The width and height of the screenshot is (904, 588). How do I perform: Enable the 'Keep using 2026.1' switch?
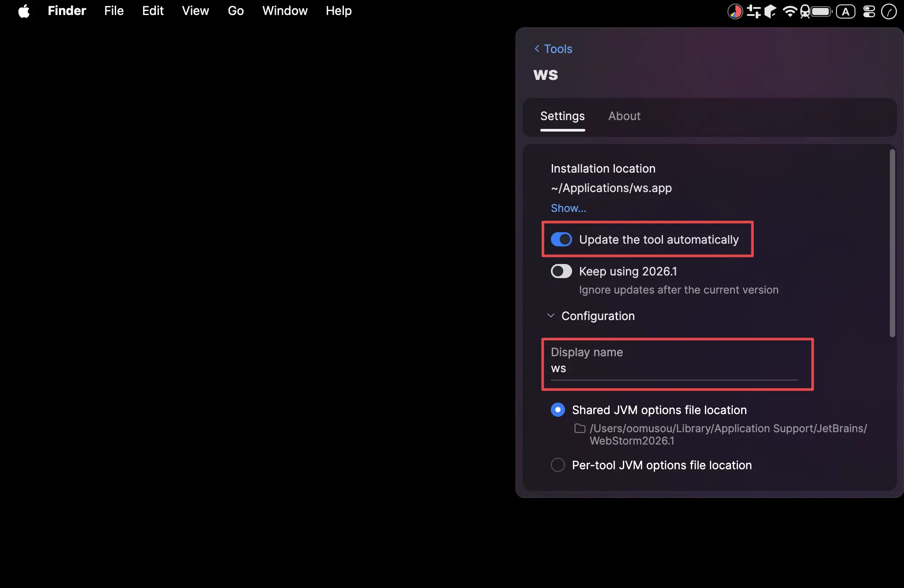click(561, 271)
